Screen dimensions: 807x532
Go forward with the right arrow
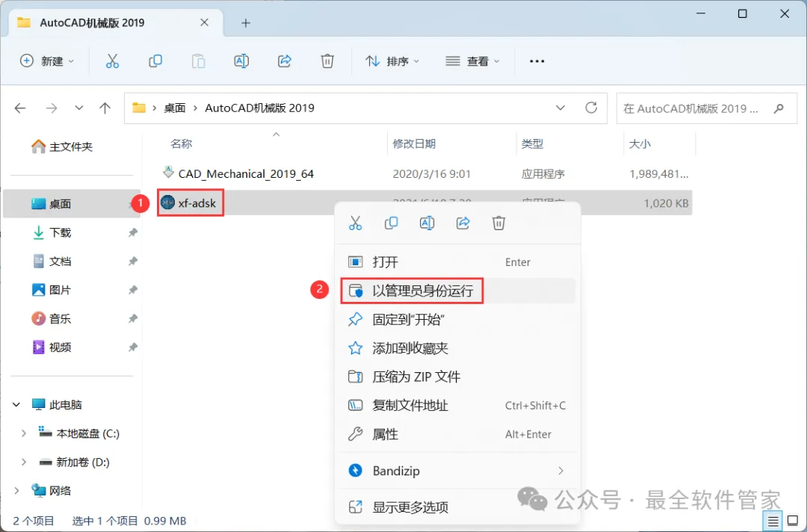(x=52, y=108)
